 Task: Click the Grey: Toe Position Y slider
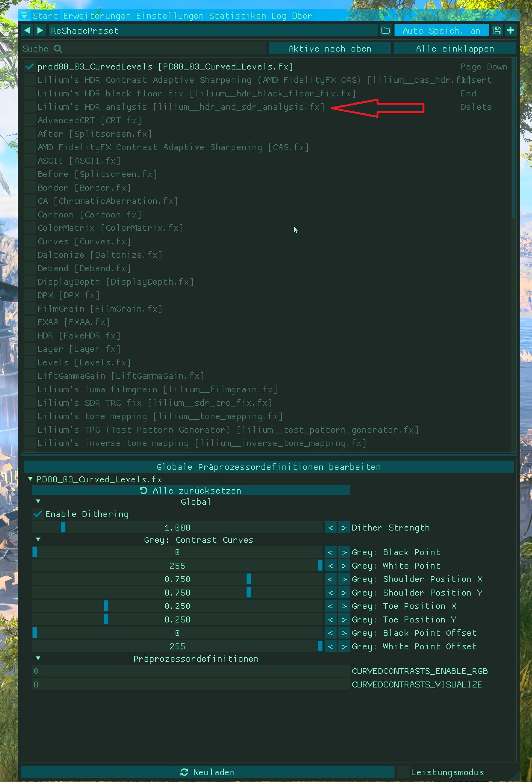pyautogui.click(x=177, y=619)
